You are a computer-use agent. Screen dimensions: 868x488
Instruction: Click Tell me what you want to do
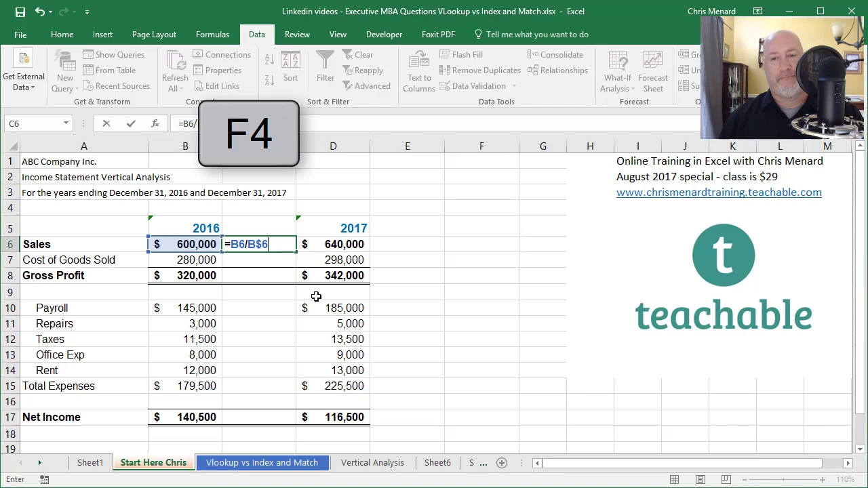coord(531,35)
